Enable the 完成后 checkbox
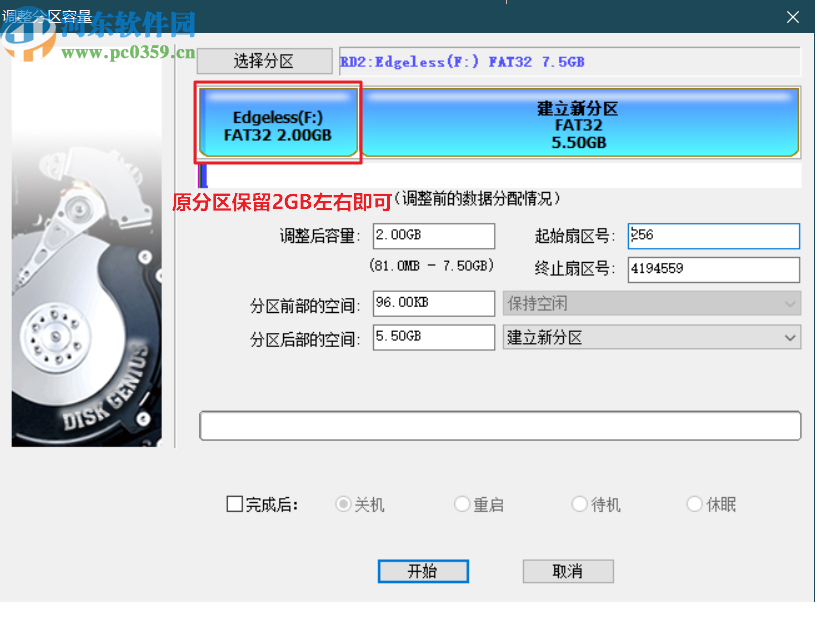Screen dimensions: 827x617 pyautogui.click(x=235, y=504)
